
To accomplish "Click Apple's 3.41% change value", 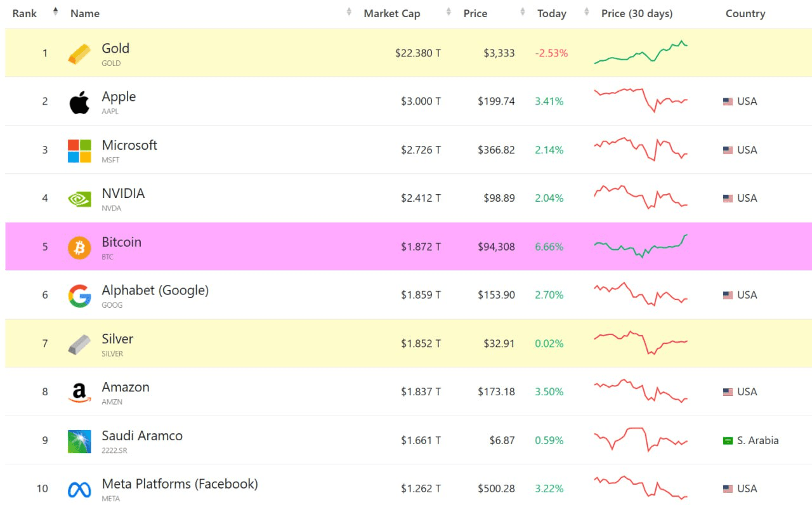I will [x=549, y=102].
